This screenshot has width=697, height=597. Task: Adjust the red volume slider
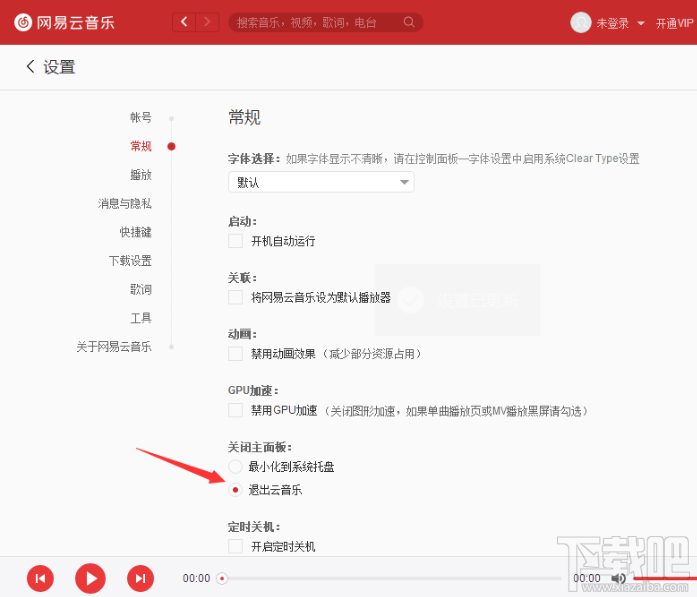(664, 578)
